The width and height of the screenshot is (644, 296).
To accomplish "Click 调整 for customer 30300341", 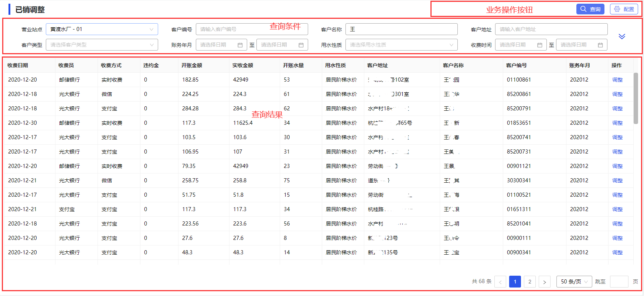I will click(x=617, y=180).
